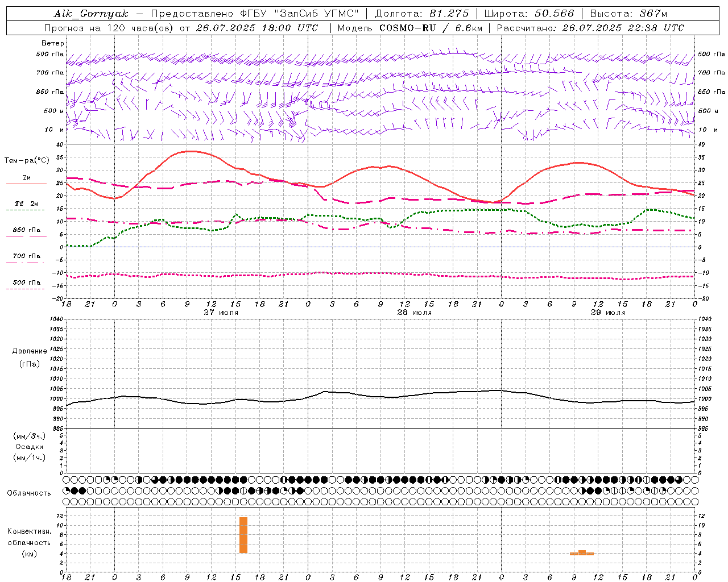Click the 10 м wind level label at left
Viewport: 728px width, 582px height.
point(55,130)
